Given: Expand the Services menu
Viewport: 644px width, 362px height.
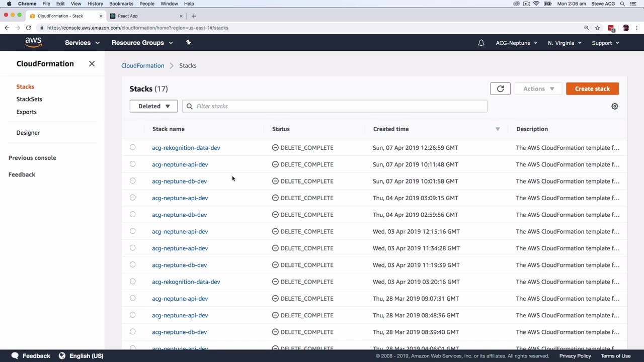Looking at the screenshot, I should click(x=82, y=43).
